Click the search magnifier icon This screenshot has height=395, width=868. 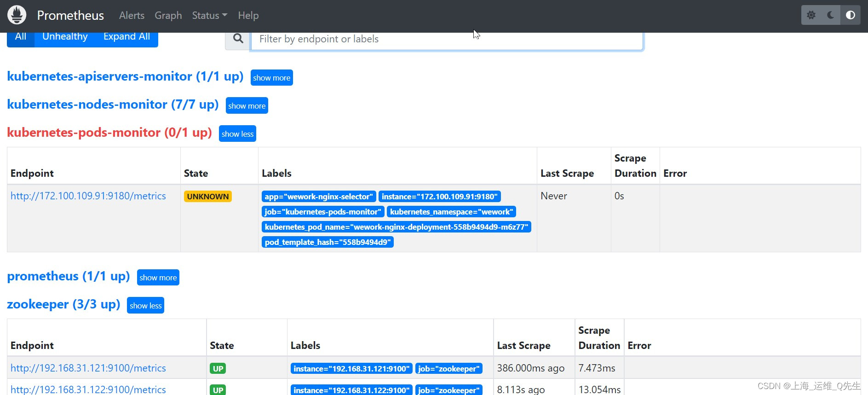238,39
